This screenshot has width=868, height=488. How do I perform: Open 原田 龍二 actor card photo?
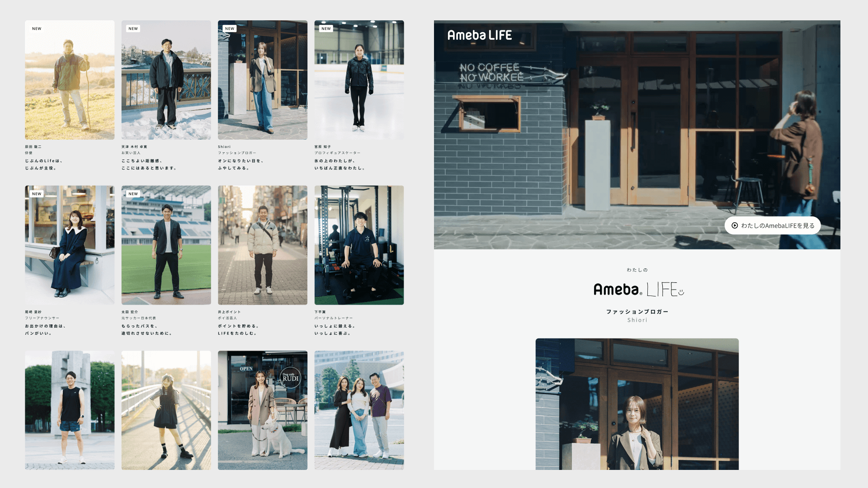tap(70, 80)
